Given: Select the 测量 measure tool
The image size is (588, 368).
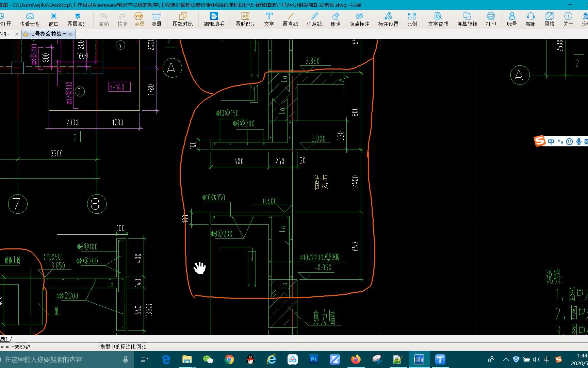Looking at the screenshot, I should (157, 19).
